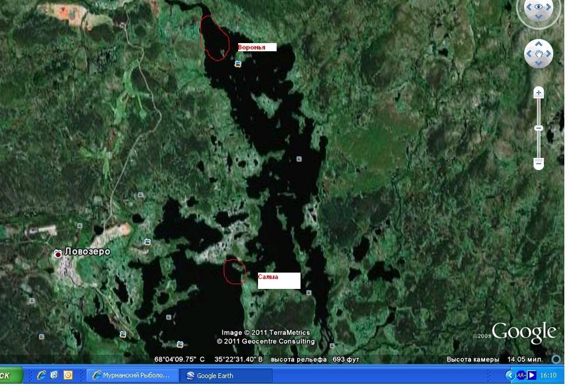Click the streaming status indicator circle
Viewport: 569px width, 392px height.
(556, 359)
